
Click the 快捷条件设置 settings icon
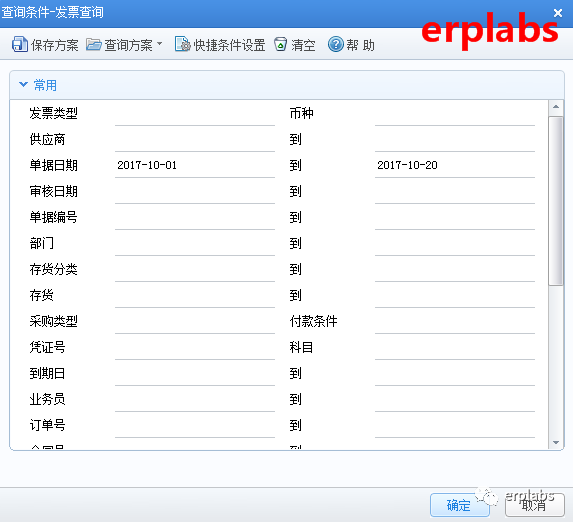(x=183, y=44)
